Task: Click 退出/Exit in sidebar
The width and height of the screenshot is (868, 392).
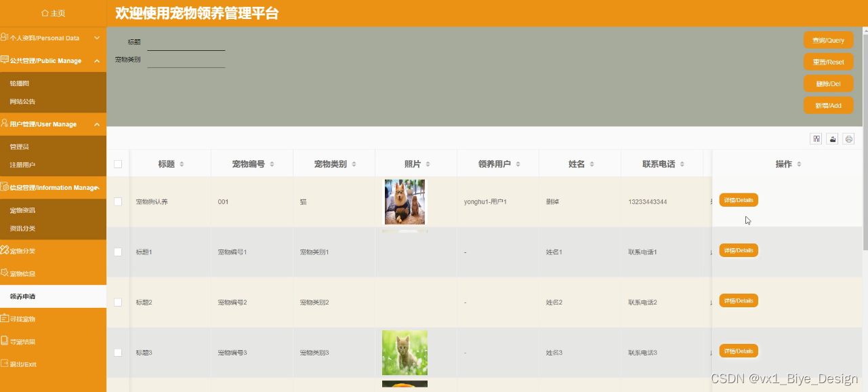Action: point(53,364)
